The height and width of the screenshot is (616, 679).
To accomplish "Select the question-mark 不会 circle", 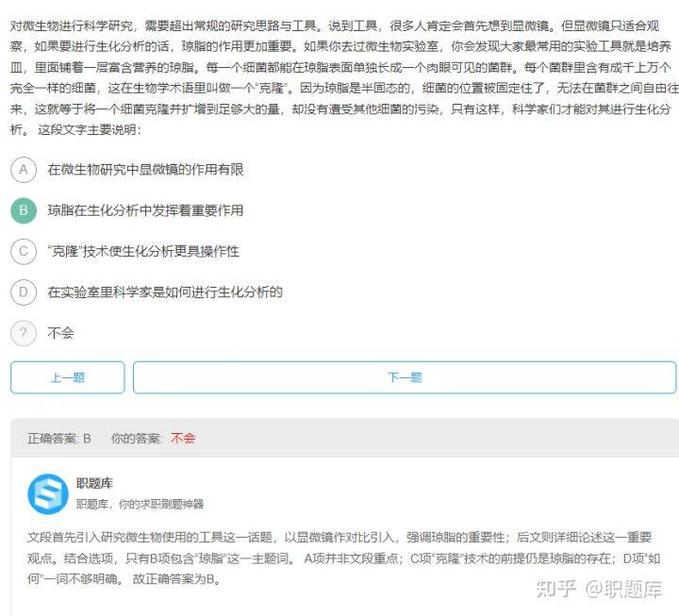I will pos(24,333).
